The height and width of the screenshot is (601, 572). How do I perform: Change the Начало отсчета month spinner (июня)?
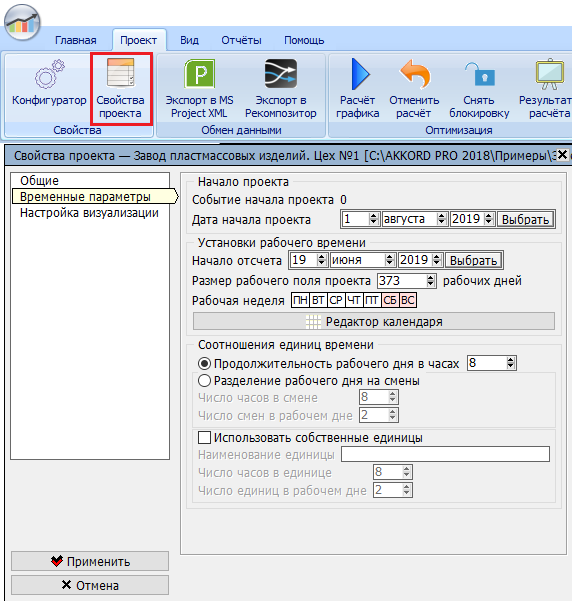pyautogui.click(x=390, y=260)
